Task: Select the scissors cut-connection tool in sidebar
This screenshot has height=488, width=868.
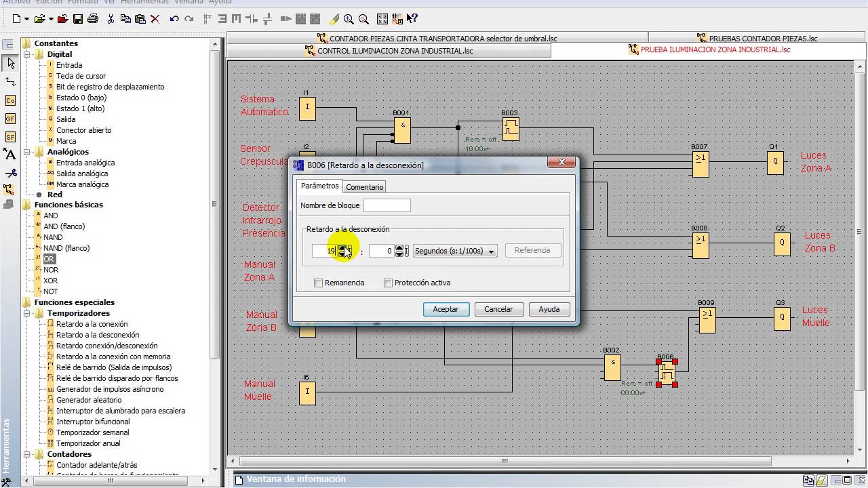Action: pyautogui.click(x=10, y=173)
